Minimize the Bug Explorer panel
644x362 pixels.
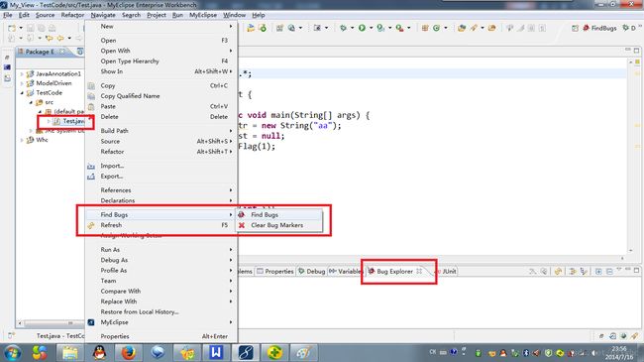[x=627, y=270]
